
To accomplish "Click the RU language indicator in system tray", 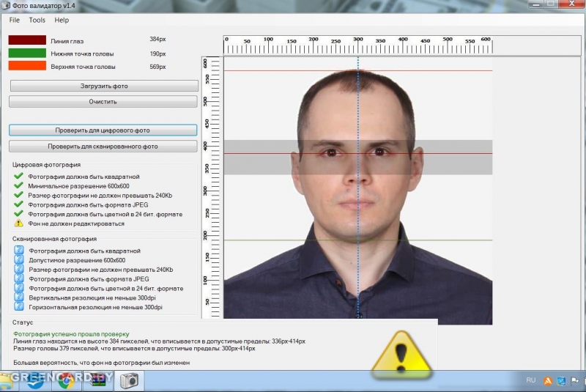I will point(531,380).
